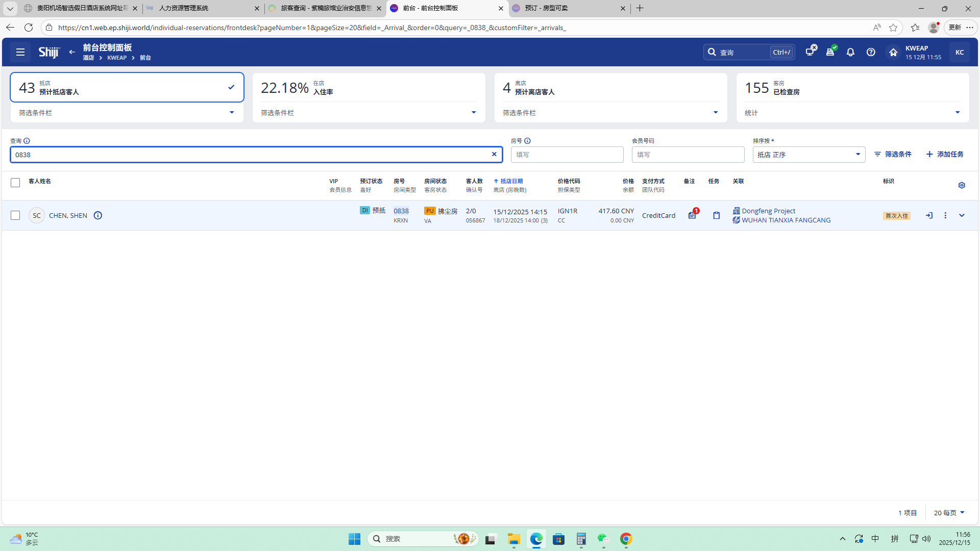Toggle the 预计抵店客人 arrivals card
This screenshot has width=980, height=551.
[127, 88]
